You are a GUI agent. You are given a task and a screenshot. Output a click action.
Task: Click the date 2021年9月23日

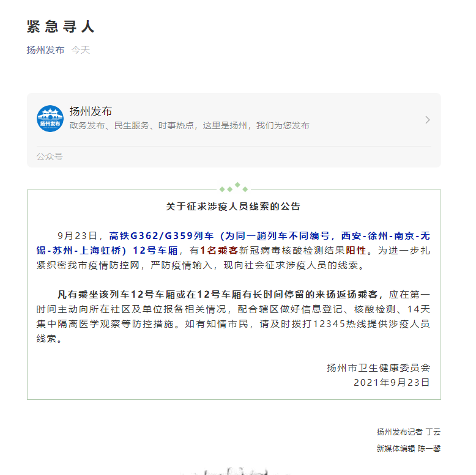click(392, 383)
